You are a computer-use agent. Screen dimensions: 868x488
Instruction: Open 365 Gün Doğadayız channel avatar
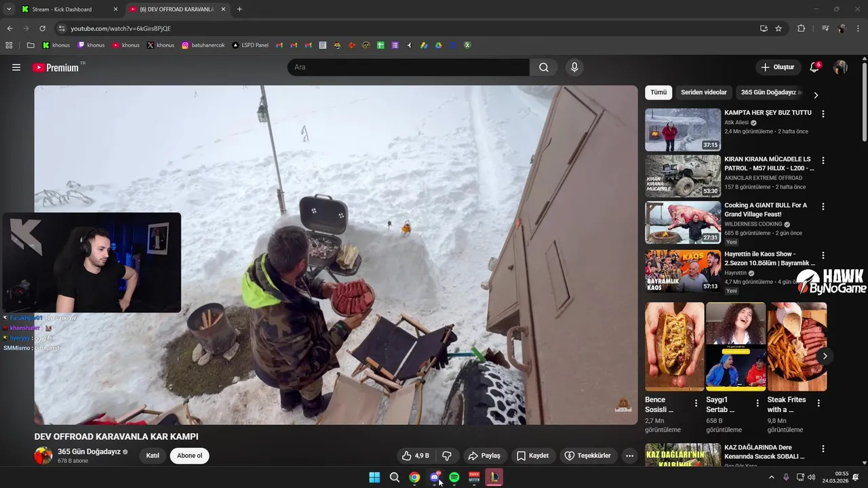43,455
